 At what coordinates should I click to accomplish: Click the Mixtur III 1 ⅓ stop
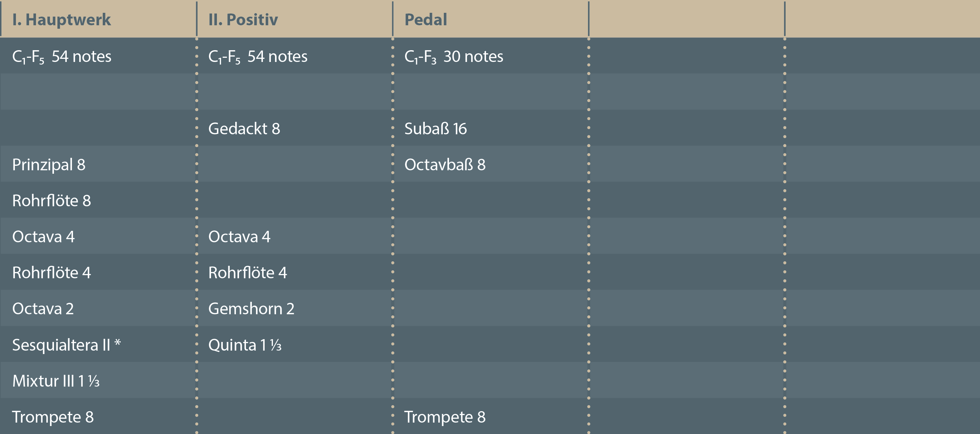click(56, 381)
